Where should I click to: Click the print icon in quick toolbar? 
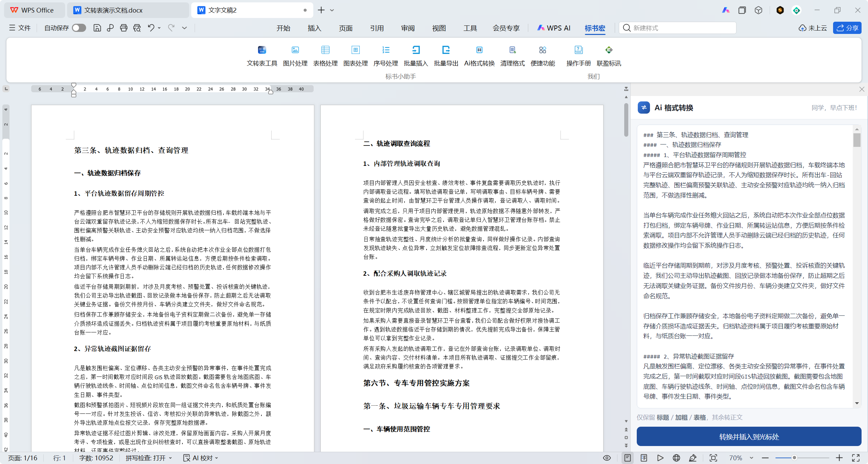point(123,28)
